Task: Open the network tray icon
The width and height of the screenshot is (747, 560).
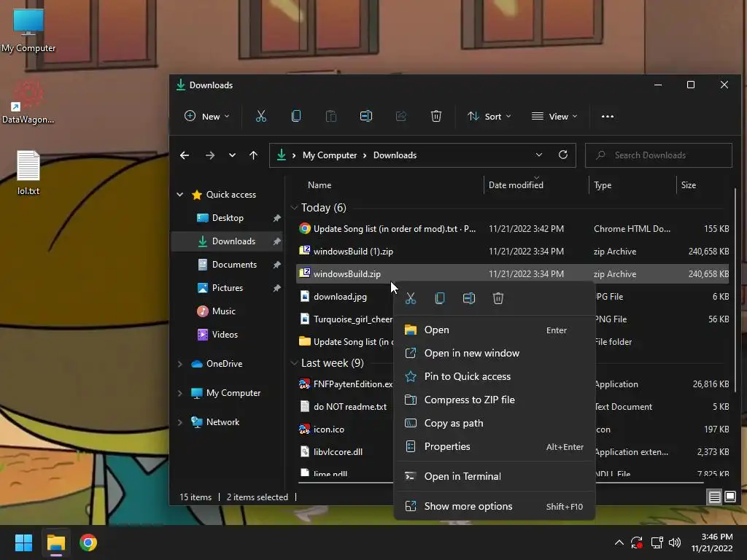Action: [657, 542]
